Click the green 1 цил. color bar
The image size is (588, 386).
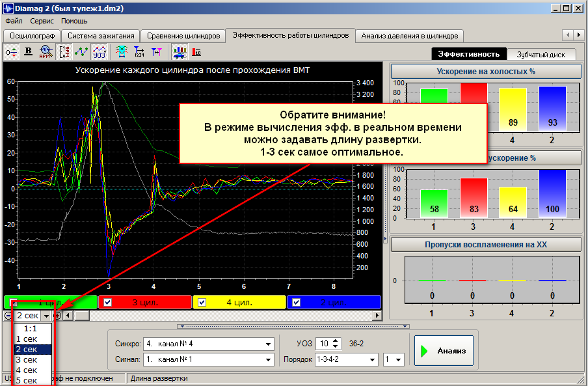pyautogui.click(x=51, y=302)
